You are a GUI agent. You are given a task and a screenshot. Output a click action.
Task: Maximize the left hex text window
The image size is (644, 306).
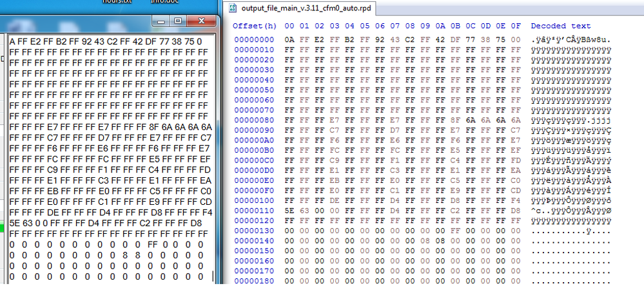[177, 21]
